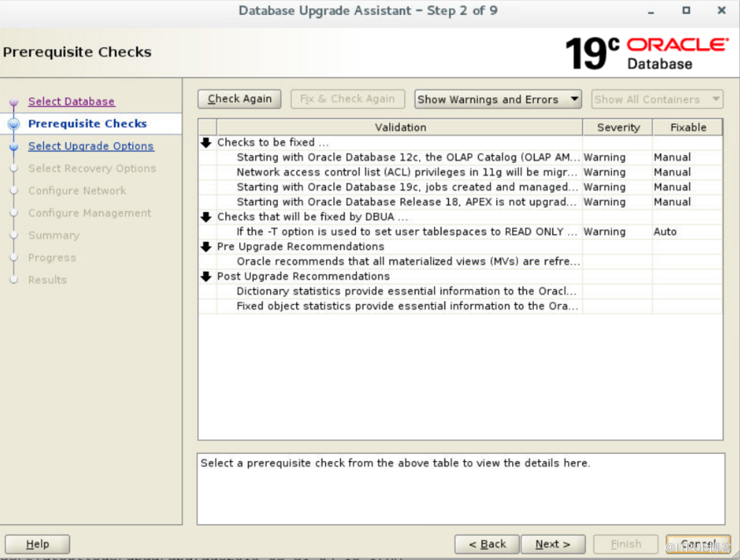Cancel the database upgrade wizard
The image size is (740, 560).
pos(698,544)
